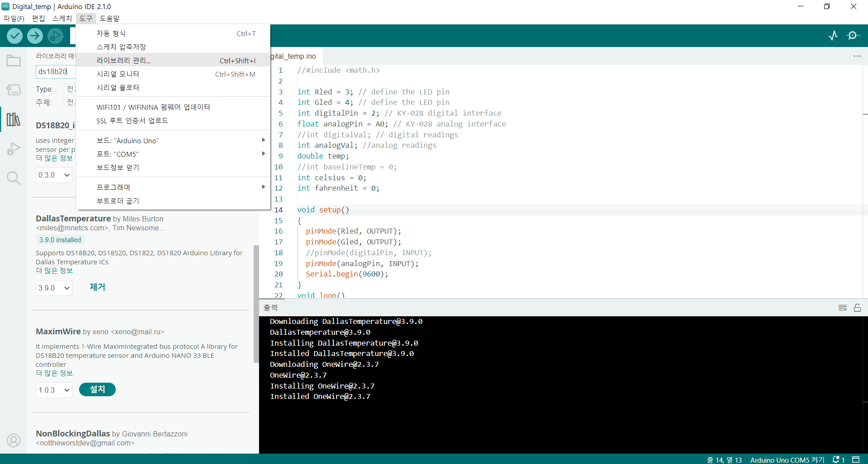Click the Serial.begin(9600); code line
868x464 pixels.
pos(347,274)
